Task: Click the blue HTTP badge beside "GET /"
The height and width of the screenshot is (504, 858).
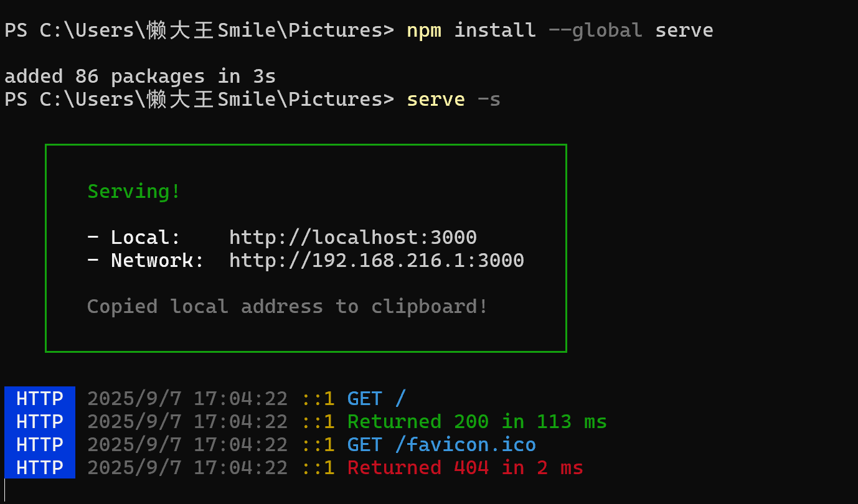Action: [x=40, y=398]
